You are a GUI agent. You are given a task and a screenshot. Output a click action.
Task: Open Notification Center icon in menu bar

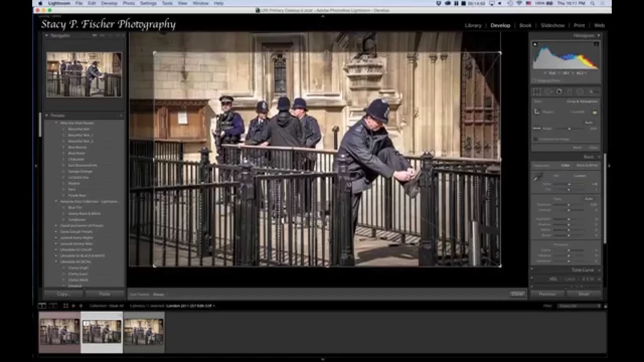point(603,3)
